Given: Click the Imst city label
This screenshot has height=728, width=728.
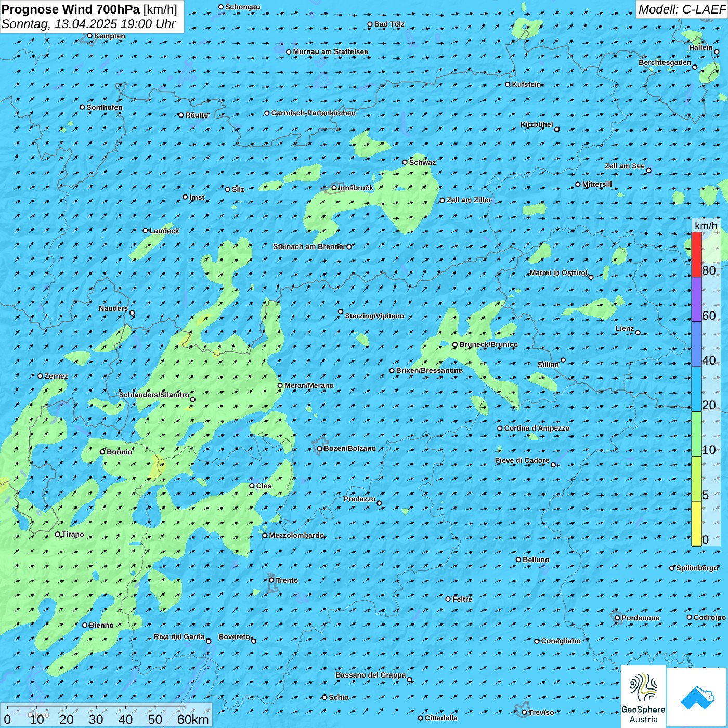Looking at the screenshot, I should tap(197, 197).
